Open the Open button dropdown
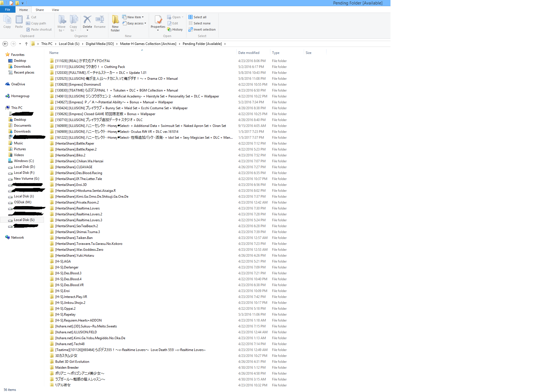The image size is (539, 392). coord(182,17)
